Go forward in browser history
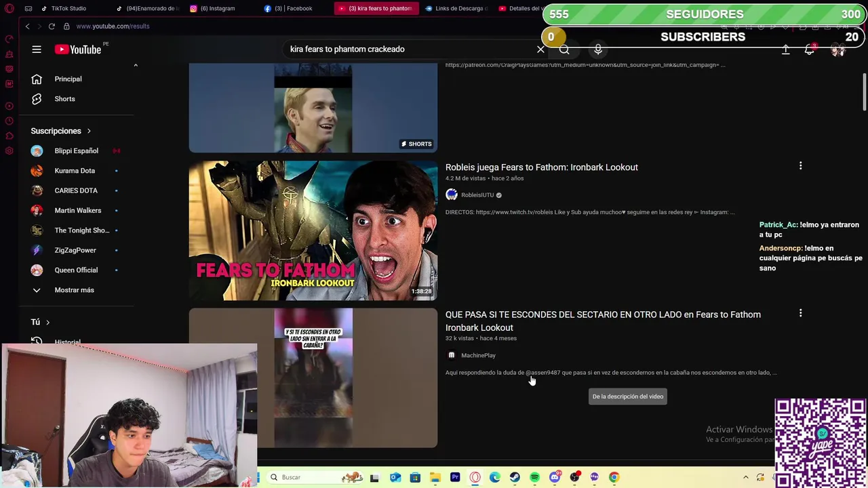The height and width of the screenshot is (488, 868). coord(39,26)
